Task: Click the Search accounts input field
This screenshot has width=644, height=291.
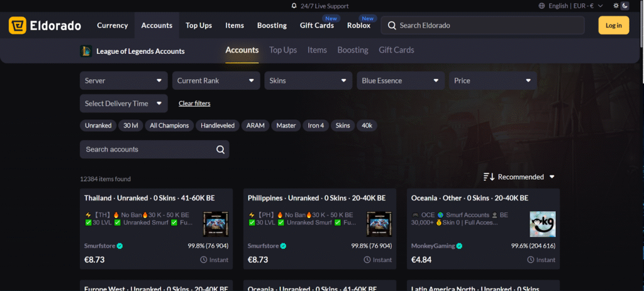Action: click(x=148, y=150)
